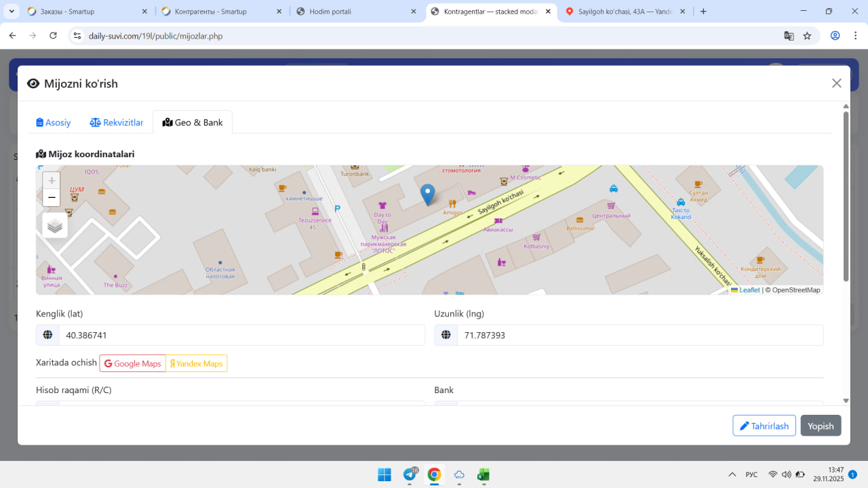This screenshot has width=868, height=488.
Task: Switch to the Asosiy tab
Action: [x=54, y=123]
